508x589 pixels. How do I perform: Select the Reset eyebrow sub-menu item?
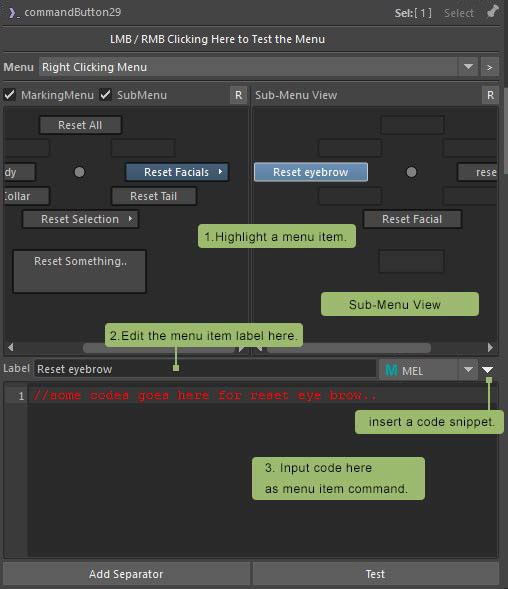click(311, 172)
